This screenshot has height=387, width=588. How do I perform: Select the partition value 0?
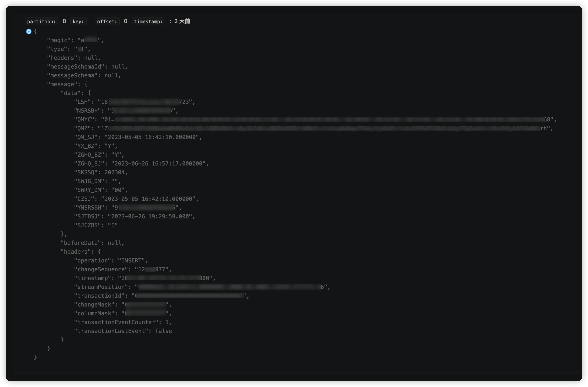point(64,21)
